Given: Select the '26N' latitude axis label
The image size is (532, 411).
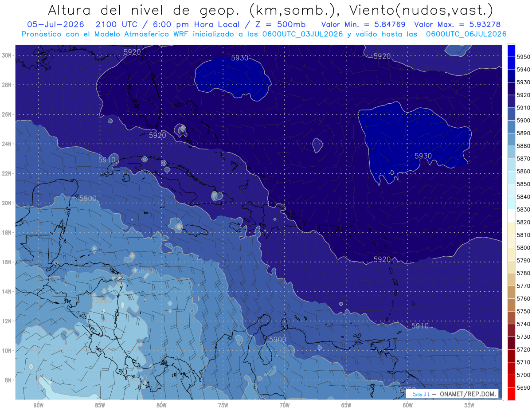Looking at the screenshot, I should coord(6,114).
